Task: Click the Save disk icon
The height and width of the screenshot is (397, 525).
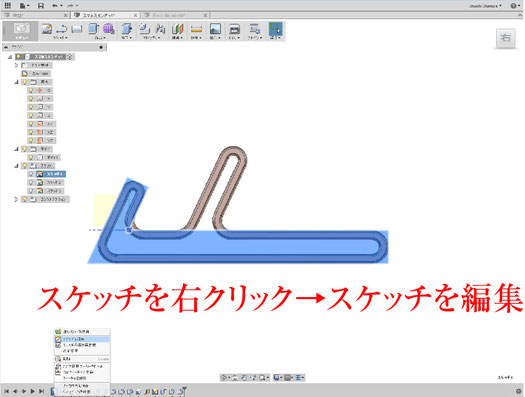Action: point(41,6)
